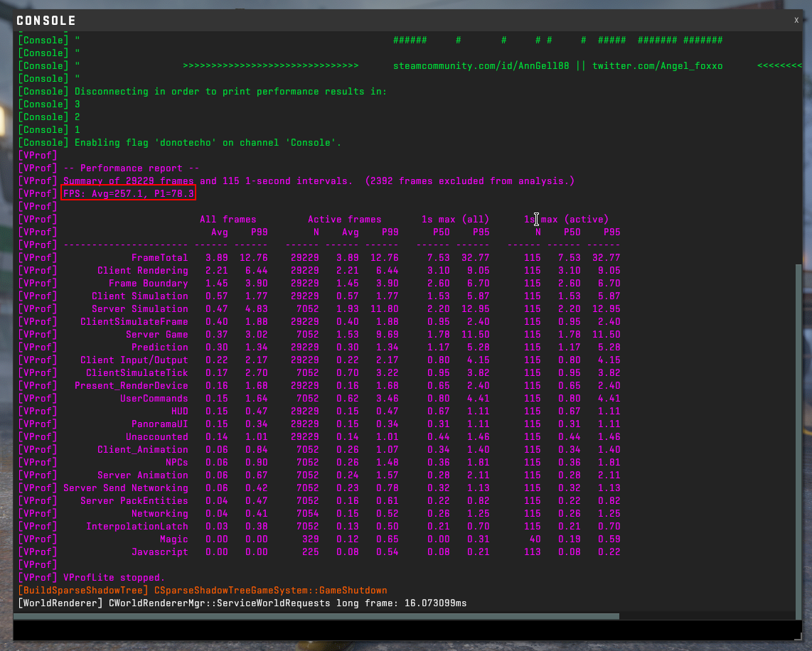Screen dimensions: 812x651
Task: Click the Client Rendering row label
Action: pyautogui.click(x=142, y=271)
